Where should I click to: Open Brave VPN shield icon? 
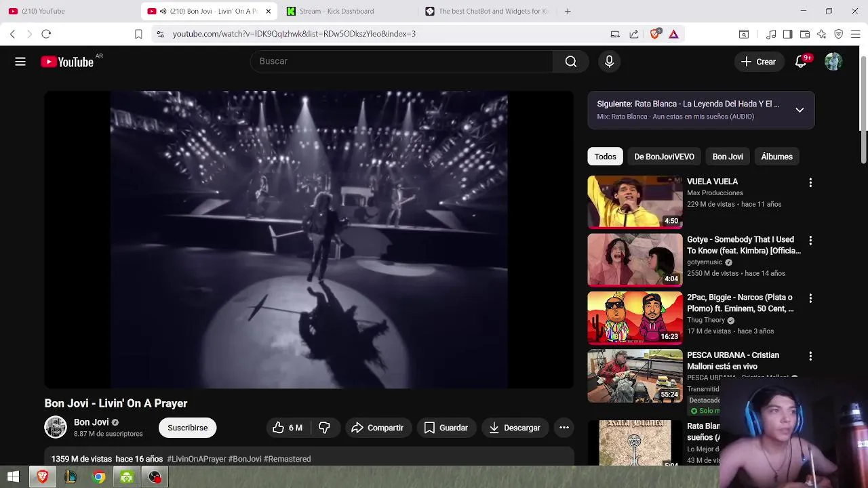(839, 34)
